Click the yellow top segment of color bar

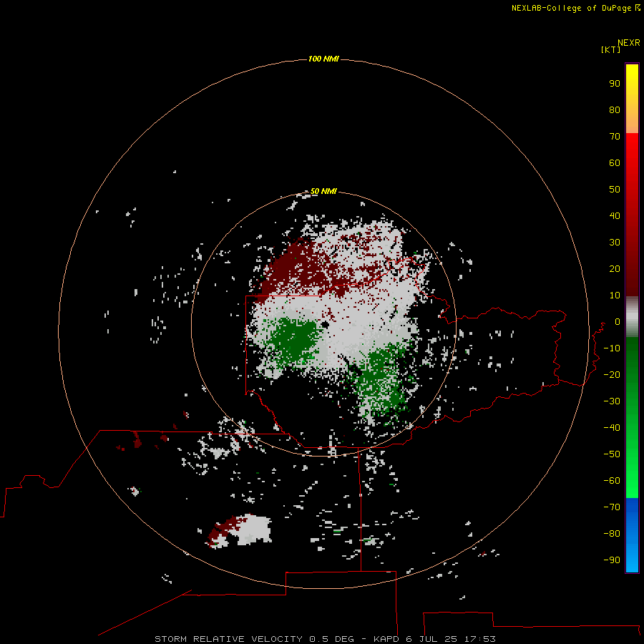[632, 99]
